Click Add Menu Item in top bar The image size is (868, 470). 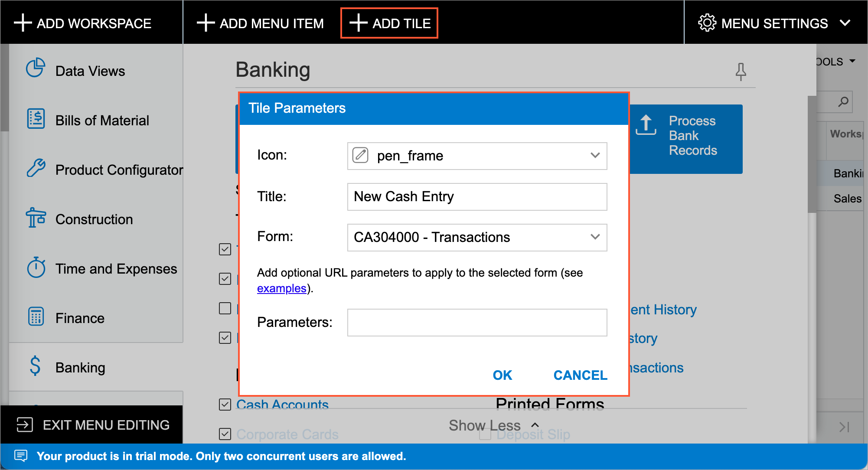click(260, 23)
